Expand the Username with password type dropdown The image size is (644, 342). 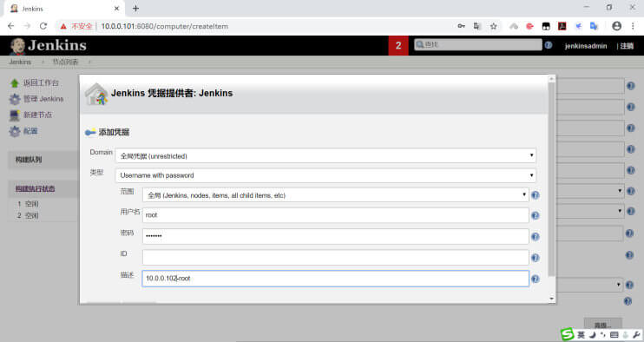[x=325, y=175]
